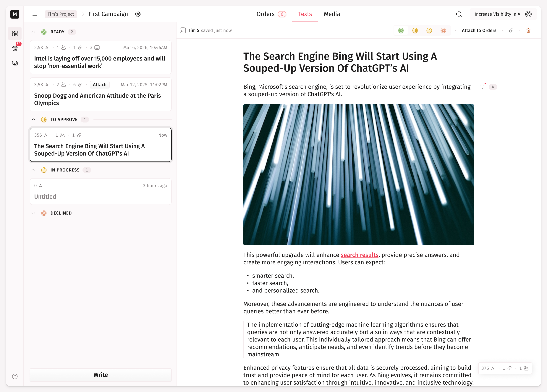This screenshot has height=392, width=547.
Task: Open campaign settings gear icon
Action: pos(138,14)
